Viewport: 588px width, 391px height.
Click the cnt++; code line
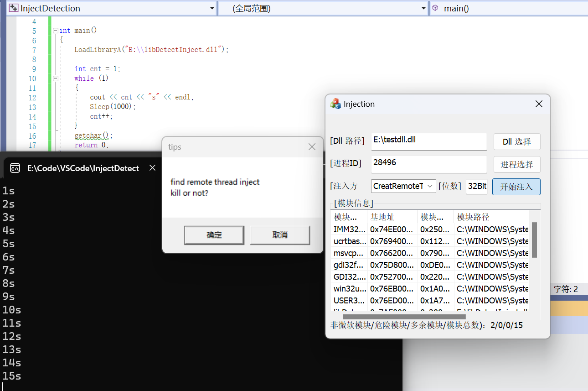click(101, 116)
